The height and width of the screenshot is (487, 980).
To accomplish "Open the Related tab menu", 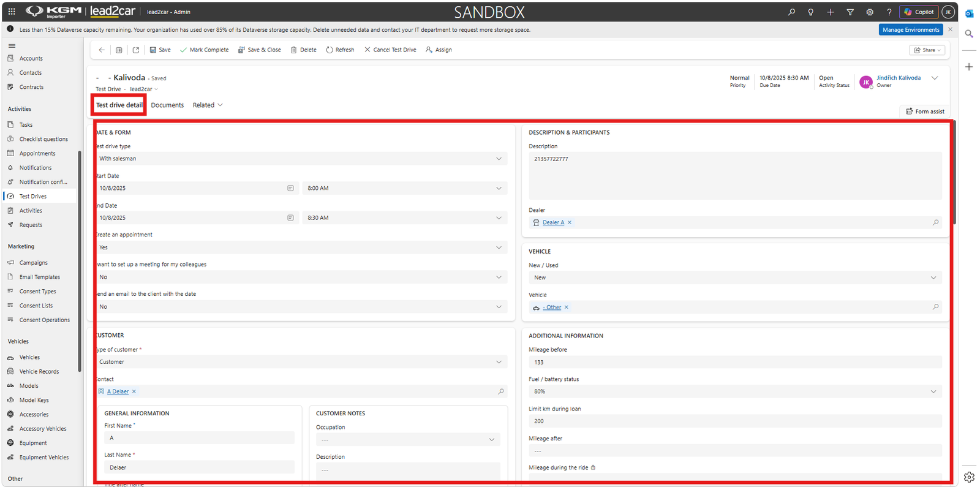I will click(x=208, y=105).
